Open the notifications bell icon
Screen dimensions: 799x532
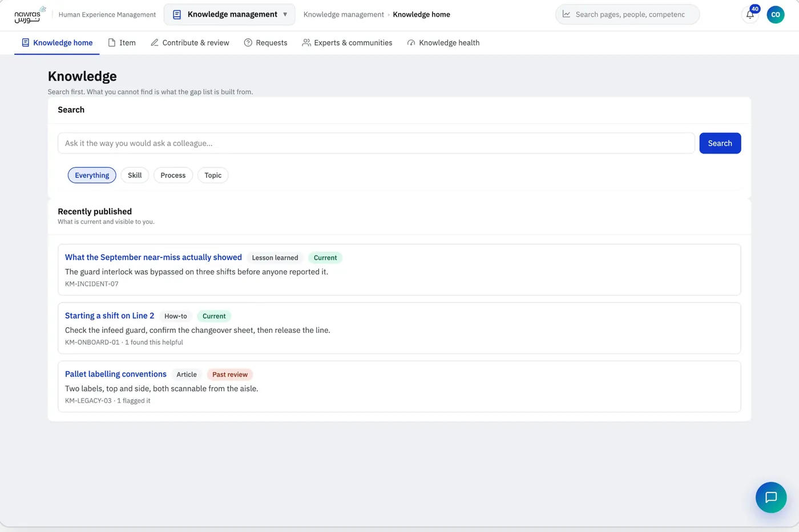pyautogui.click(x=750, y=15)
